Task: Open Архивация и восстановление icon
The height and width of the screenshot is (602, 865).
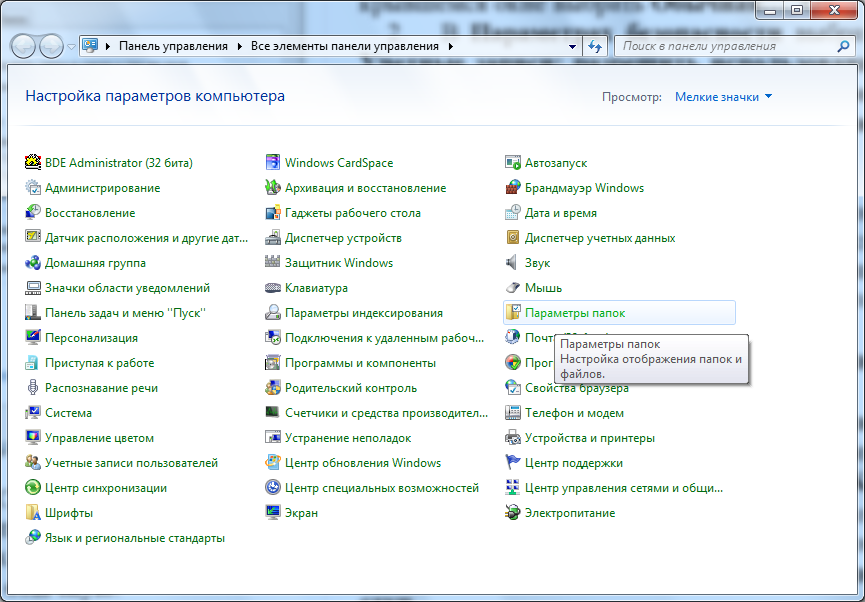Action: (273, 188)
